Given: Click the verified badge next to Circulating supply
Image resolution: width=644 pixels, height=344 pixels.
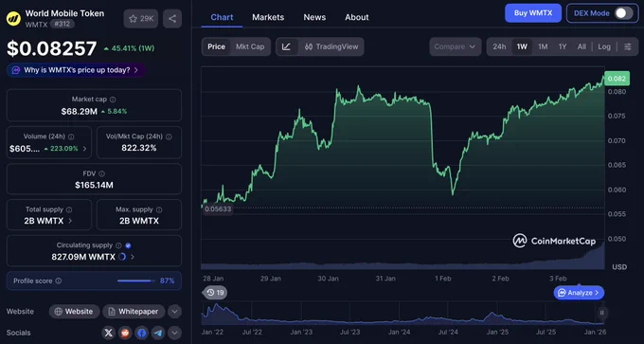Looking at the screenshot, I should click(x=128, y=245).
